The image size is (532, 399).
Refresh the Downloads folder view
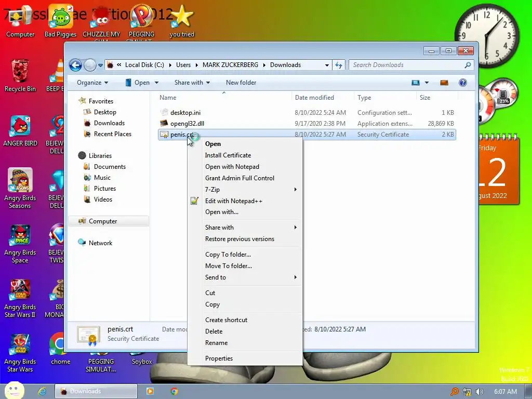[339, 65]
